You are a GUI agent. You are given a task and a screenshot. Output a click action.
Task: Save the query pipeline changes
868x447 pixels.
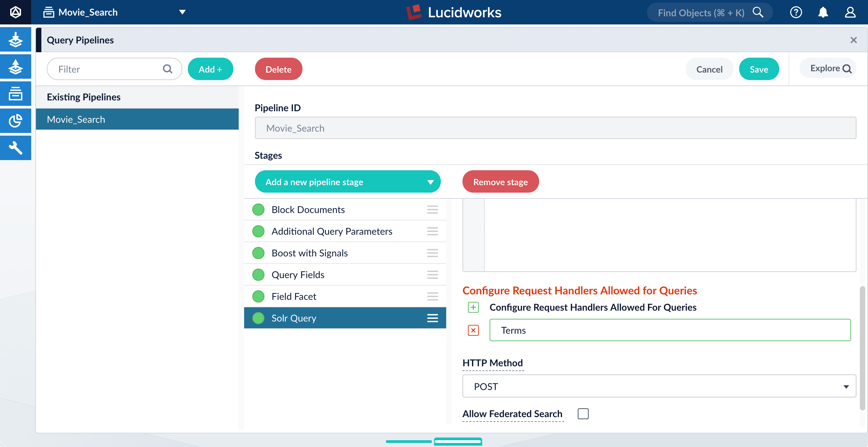(759, 69)
